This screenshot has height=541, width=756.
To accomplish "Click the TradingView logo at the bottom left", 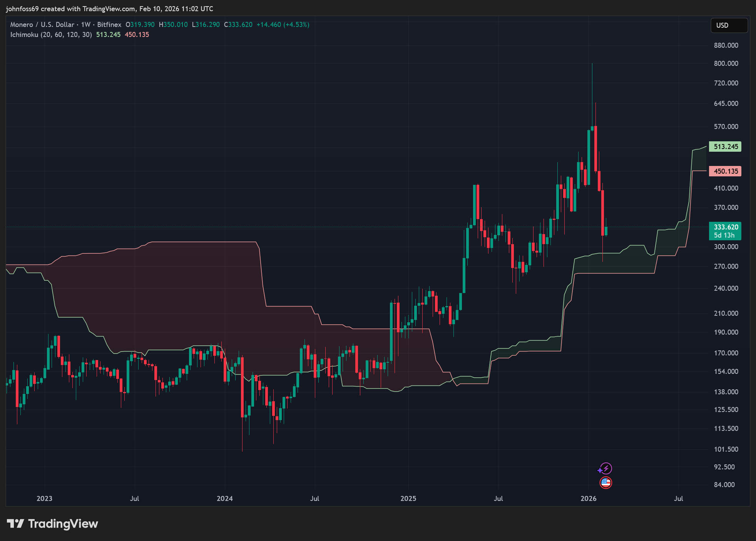I will (x=52, y=524).
